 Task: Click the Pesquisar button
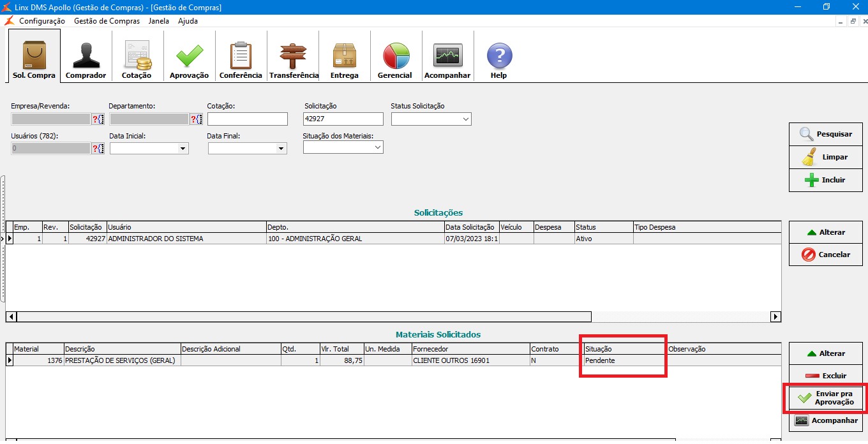click(x=826, y=134)
